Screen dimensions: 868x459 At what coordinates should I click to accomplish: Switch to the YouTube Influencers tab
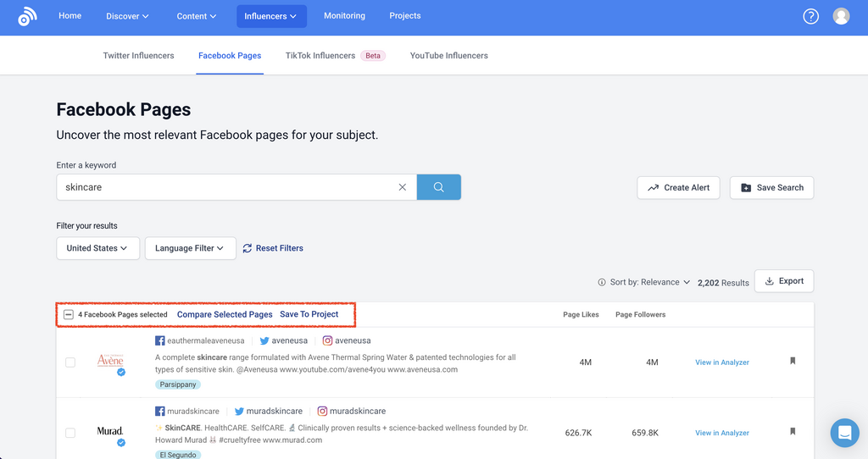click(448, 56)
